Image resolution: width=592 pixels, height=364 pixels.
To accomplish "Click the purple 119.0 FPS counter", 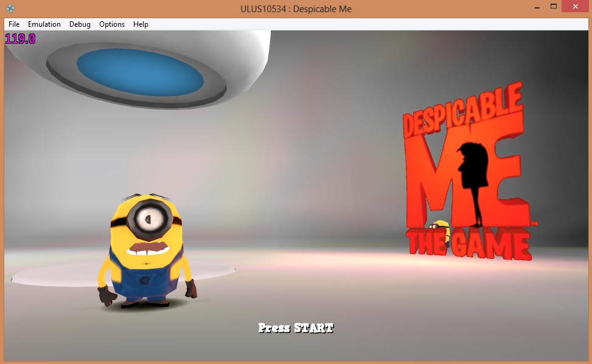I will coord(20,39).
